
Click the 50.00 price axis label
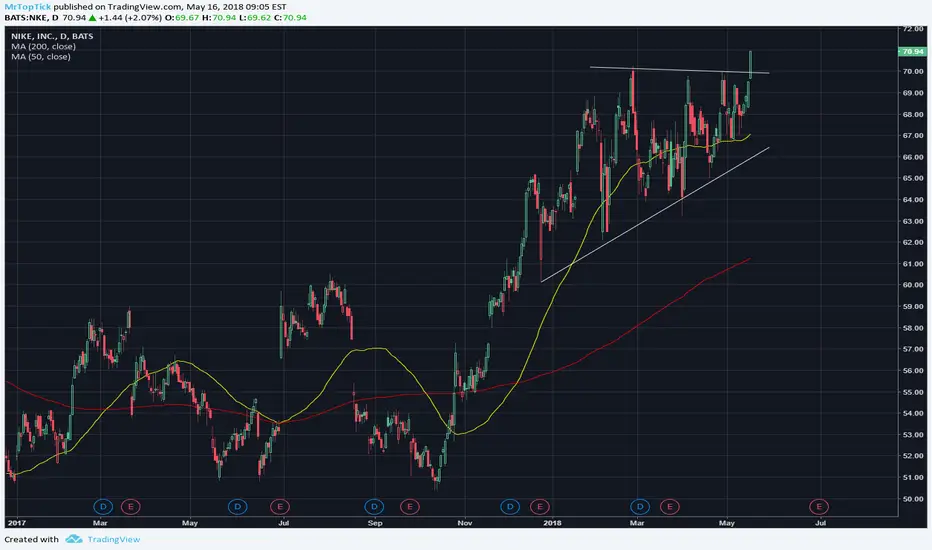(x=913, y=499)
